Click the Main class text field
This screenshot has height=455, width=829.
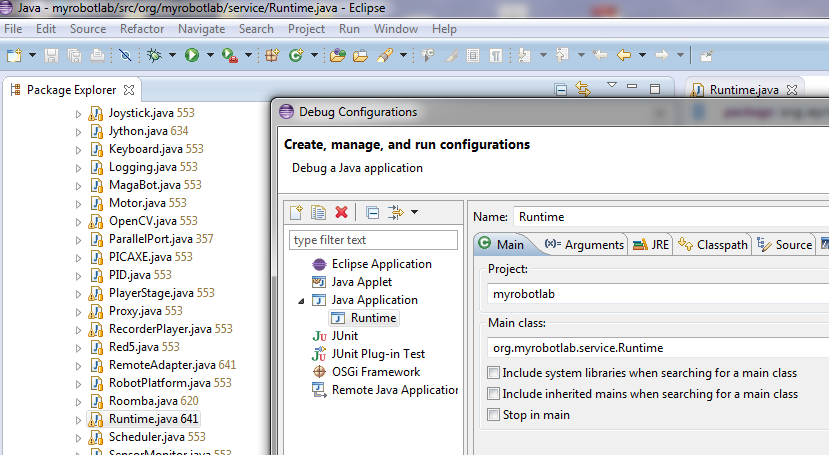tap(658, 348)
